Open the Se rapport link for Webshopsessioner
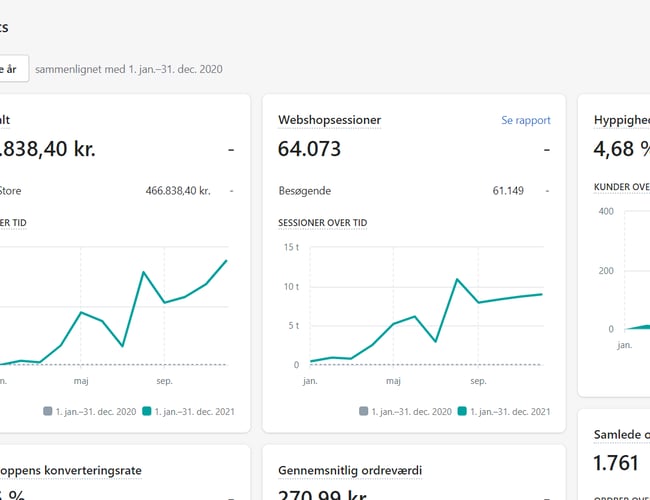This screenshot has width=650, height=500. point(525,120)
